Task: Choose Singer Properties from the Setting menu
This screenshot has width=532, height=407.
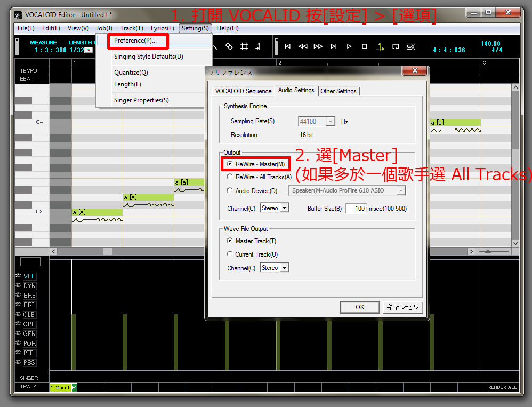Action: pyautogui.click(x=141, y=100)
